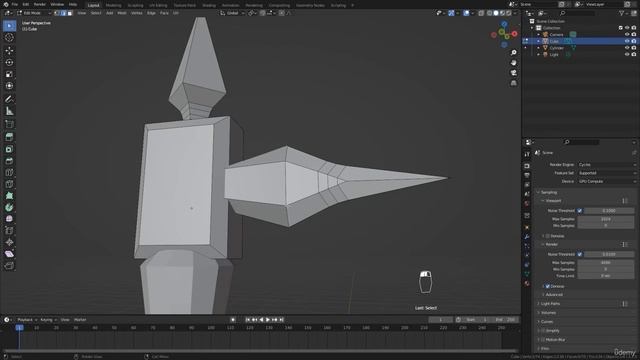Select the Measure tool
The height and width of the screenshot is (360, 640).
point(9,111)
